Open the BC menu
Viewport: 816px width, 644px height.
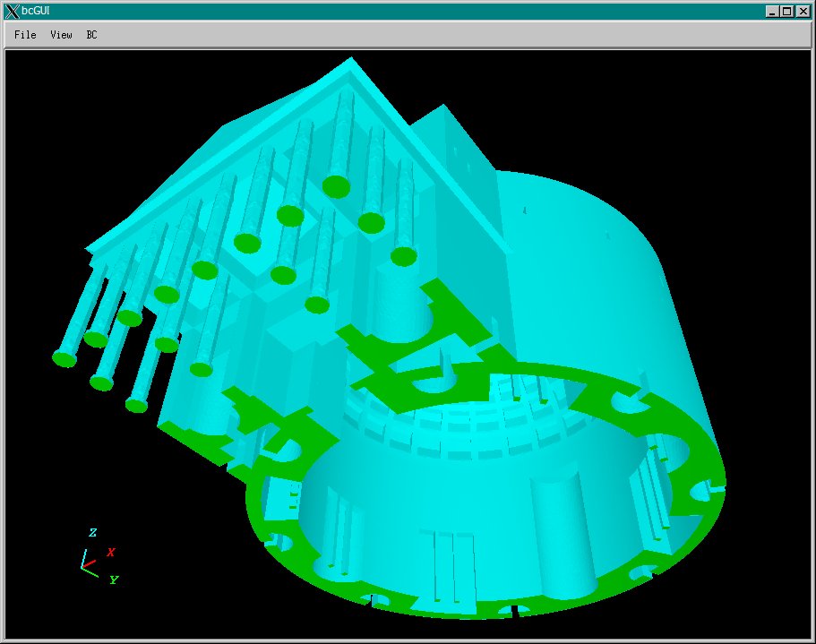pos(91,35)
